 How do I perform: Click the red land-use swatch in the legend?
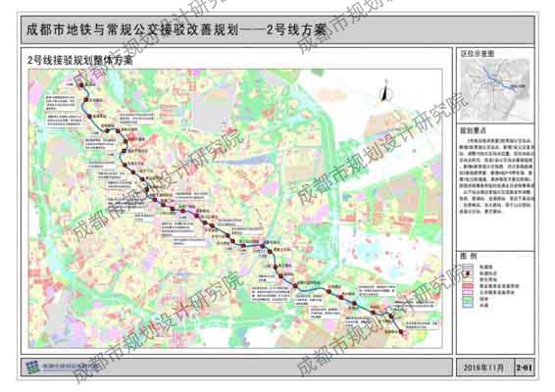pyautogui.click(x=468, y=286)
